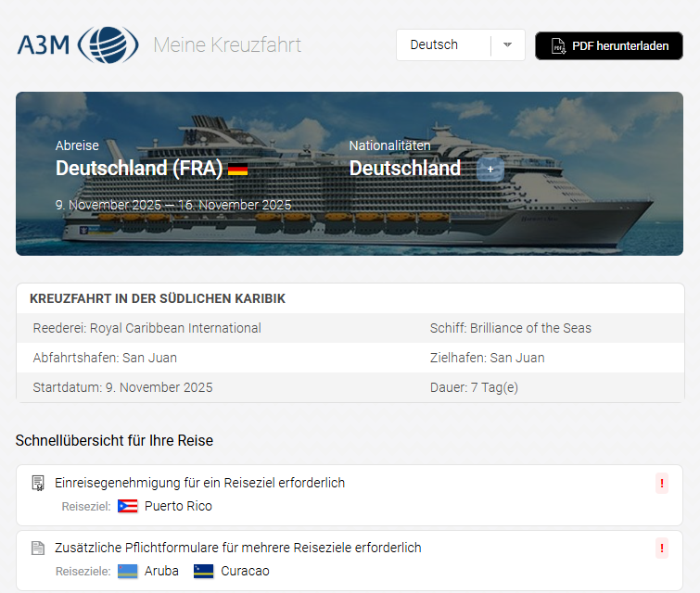The width and height of the screenshot is (700, 593).
Task: Open Zusätzliche Pflichtformulare für mehrere Reiseziele
Action: point(238,548)
